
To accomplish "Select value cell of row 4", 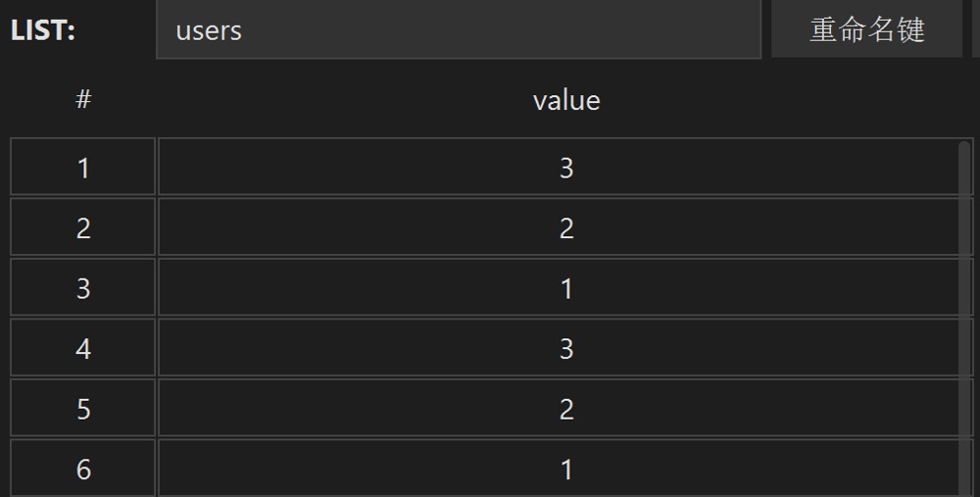I will click(565, 348).
